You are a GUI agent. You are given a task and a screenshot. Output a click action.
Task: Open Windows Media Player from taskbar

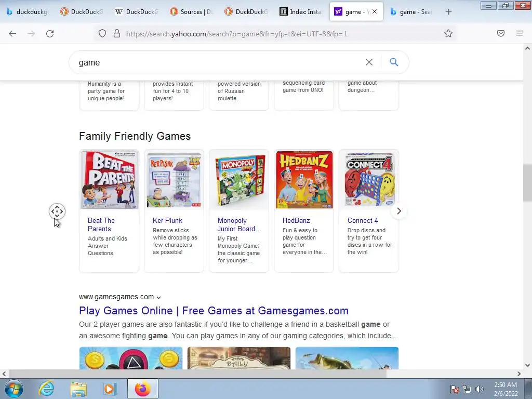click(x=110, y=389)
